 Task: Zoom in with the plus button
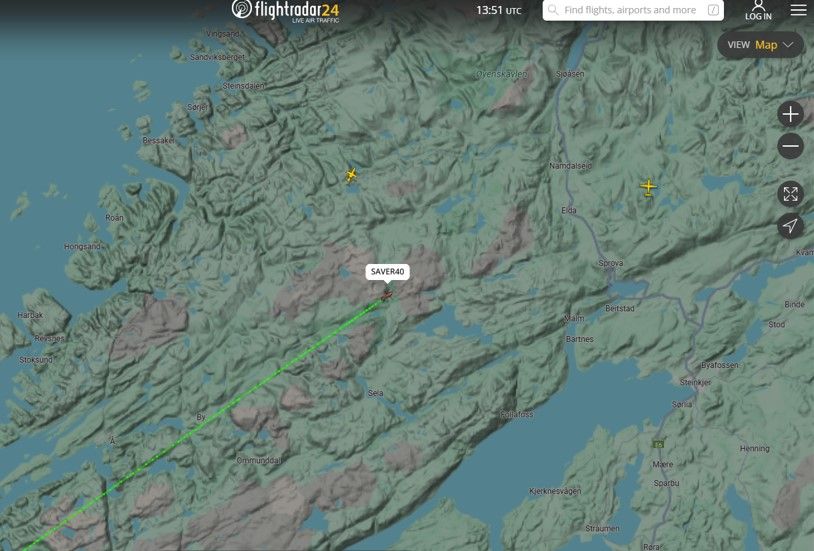pos(790,114)
